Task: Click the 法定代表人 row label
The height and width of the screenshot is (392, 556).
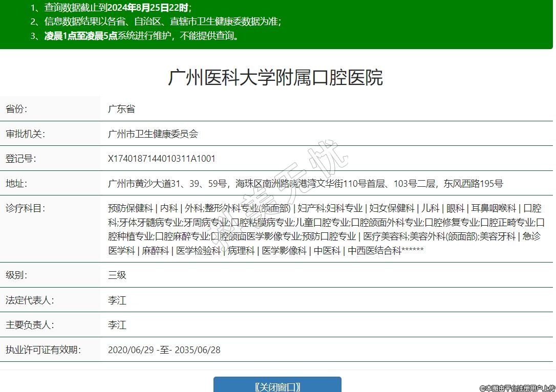Action: tap(30, 300)
